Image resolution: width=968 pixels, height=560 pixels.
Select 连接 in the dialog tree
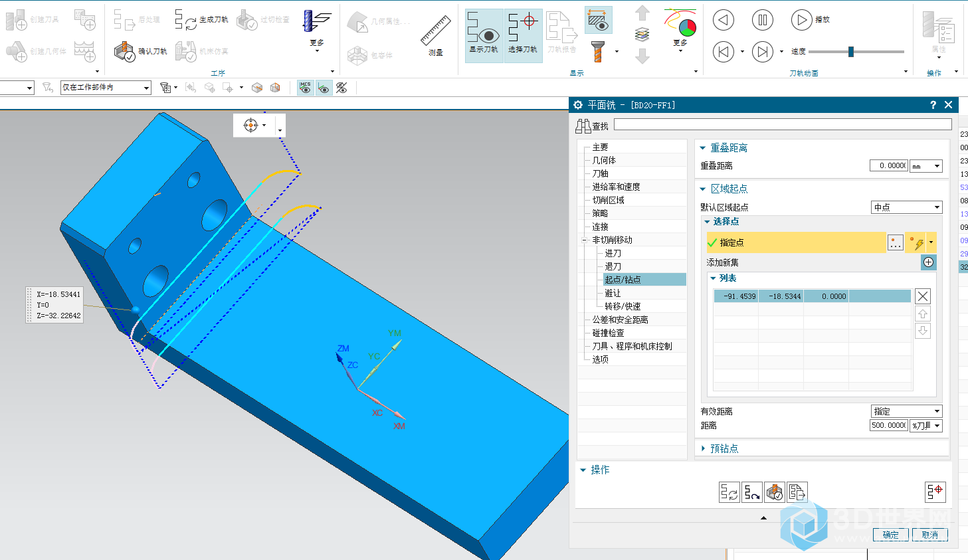pyautogui.click(x=600, y=227)
